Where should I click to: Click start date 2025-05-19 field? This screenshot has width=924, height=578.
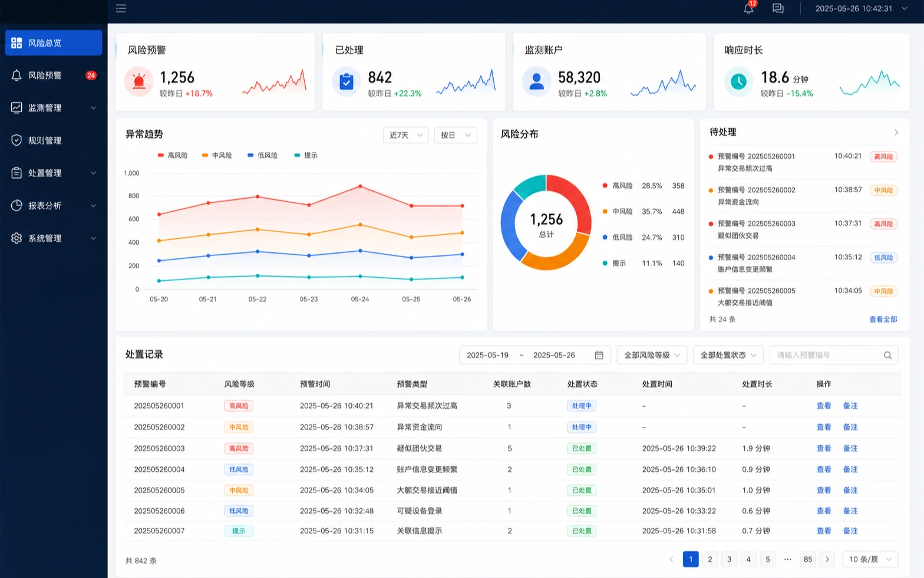click(487, 355)
